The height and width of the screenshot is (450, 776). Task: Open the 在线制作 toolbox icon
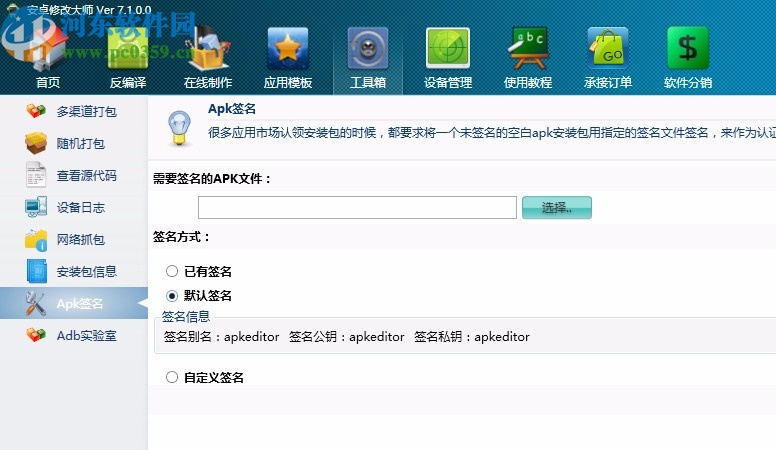208,49
